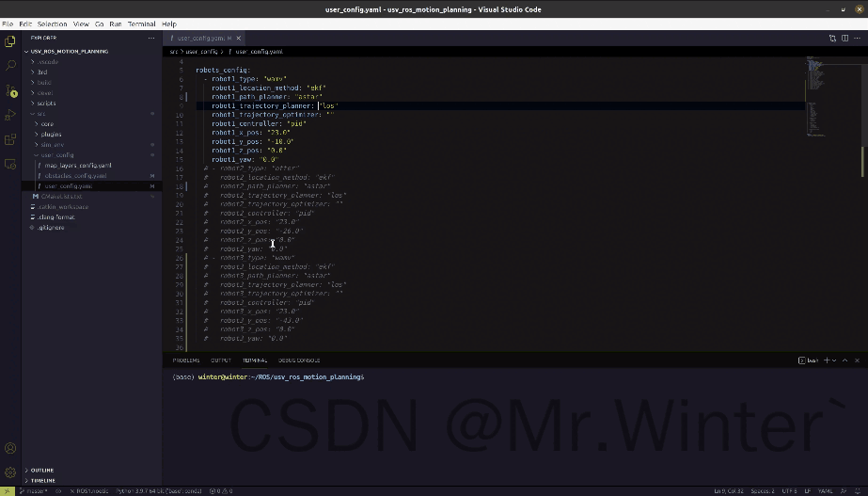868x496 pixels.
Task: Expand the 3rd folder
Action: tap(92, 72)
